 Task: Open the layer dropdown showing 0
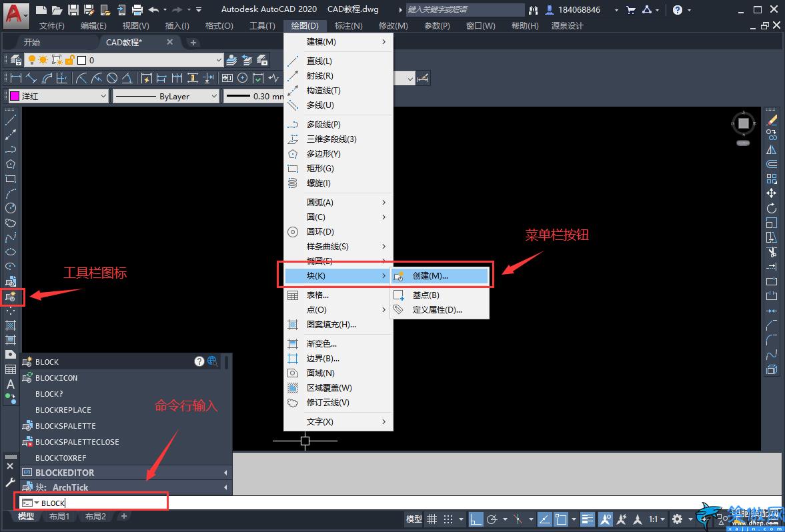tap(123, 60)
